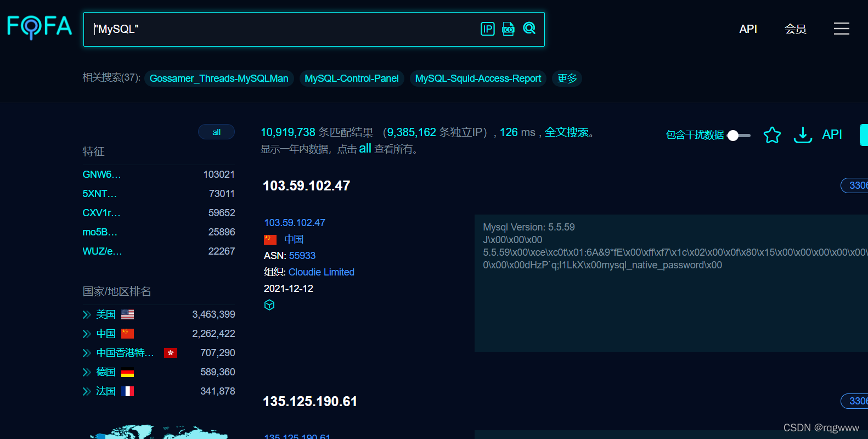Expand the 美国 country row
This screenshot has height=439, width=868.
pos(87,314)
